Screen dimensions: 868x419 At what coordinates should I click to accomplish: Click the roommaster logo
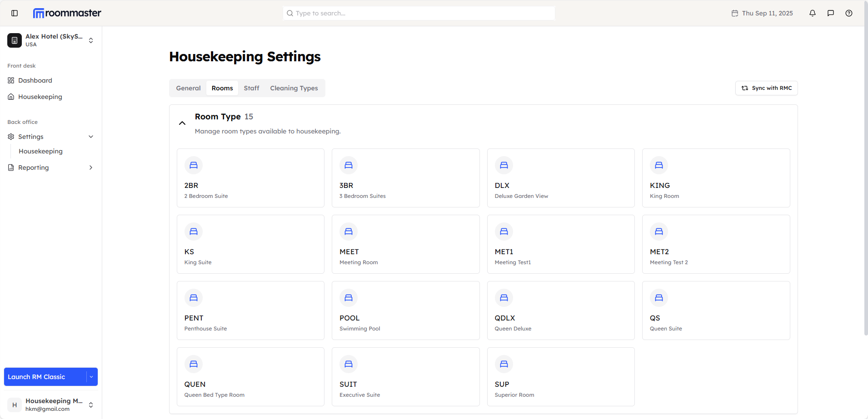tap(67, 13)
